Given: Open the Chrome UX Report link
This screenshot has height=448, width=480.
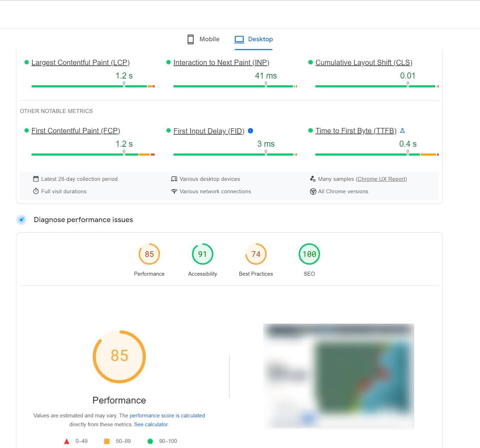Looking at the screenshot, I should 381,179.
